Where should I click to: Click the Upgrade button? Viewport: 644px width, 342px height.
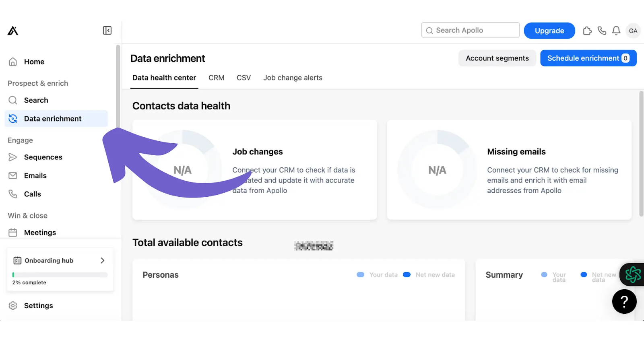pyautogui.click(x=549, y=31)
